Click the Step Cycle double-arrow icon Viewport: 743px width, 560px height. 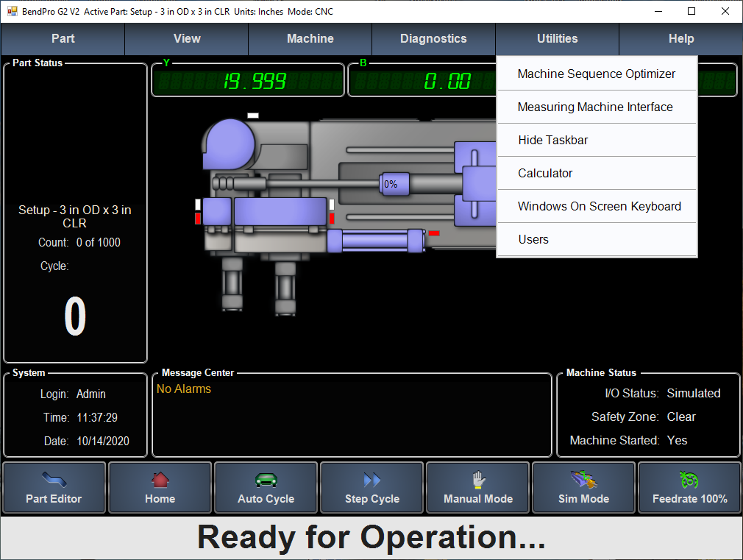(x=372, y=480)
